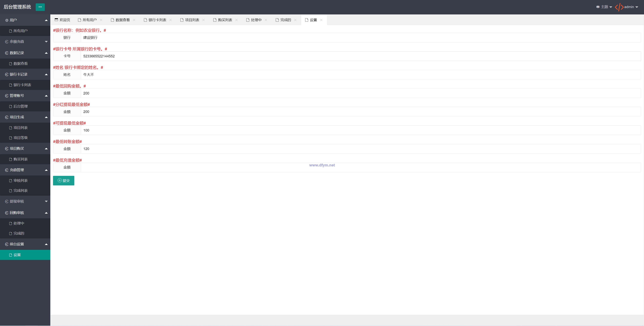Switch to the 项目列表 tab

click(192, 20)
